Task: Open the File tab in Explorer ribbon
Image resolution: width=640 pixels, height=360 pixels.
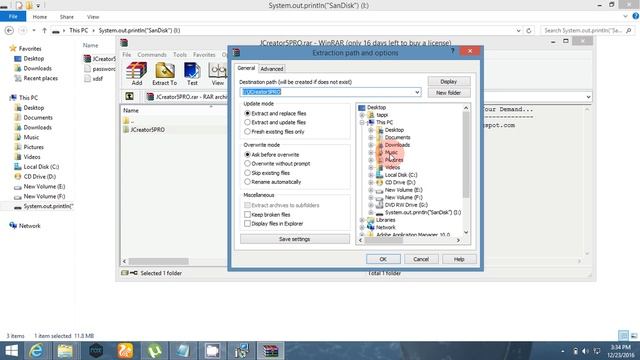Action: 13,16
